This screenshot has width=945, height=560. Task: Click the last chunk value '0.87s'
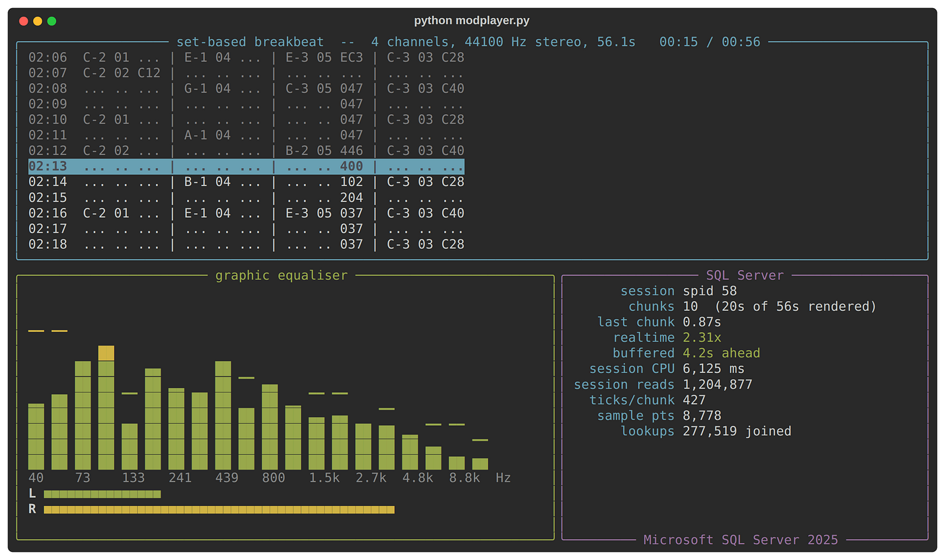click(x=702, y=322)
